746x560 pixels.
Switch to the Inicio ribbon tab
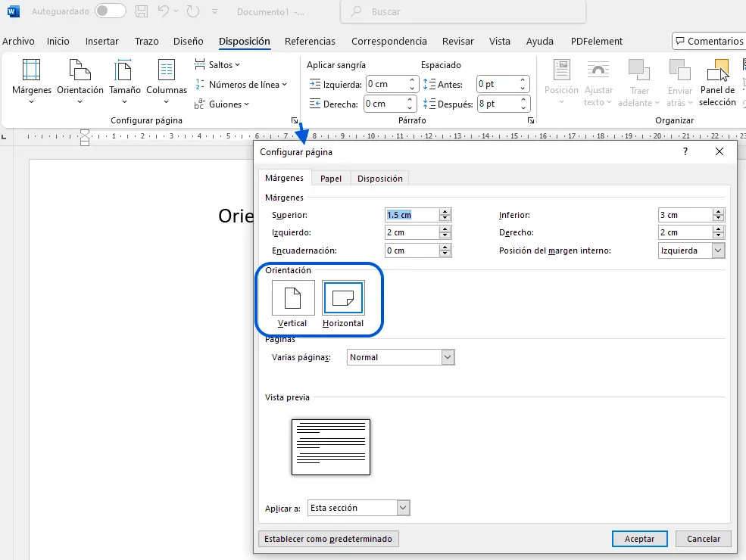pos(58,42)
